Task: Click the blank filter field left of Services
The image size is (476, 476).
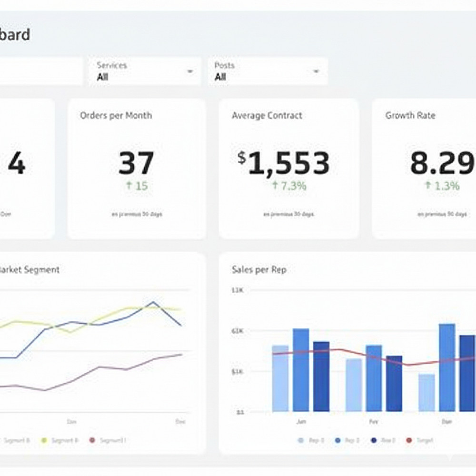Action: (41, 71)
